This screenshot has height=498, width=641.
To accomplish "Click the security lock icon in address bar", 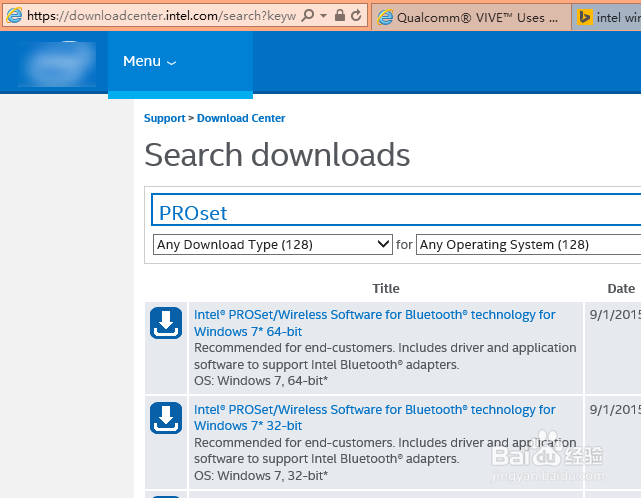I will pos(339,16).
